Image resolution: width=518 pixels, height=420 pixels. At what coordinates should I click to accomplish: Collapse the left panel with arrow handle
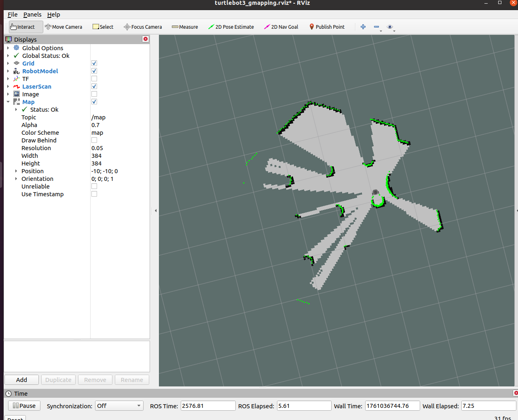(156, 210)
